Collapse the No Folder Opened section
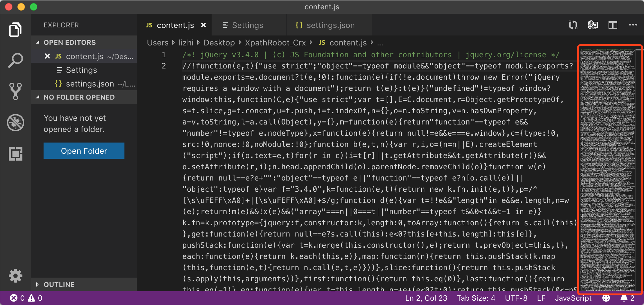The width and height of the screenshot is (644, 305). 84,97
